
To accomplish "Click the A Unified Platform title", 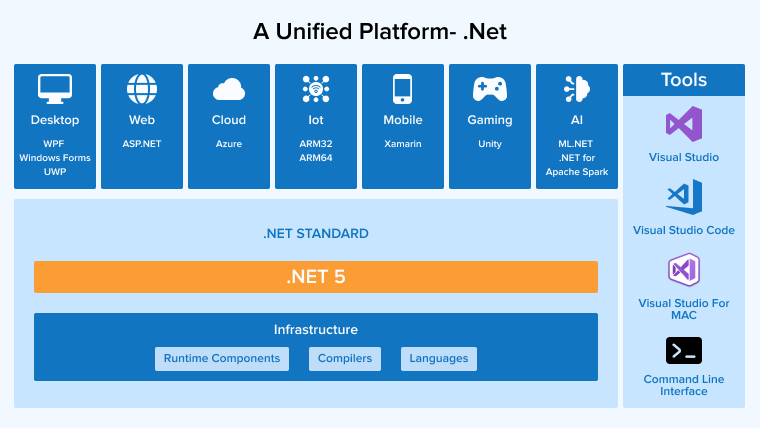I will pos(354,32).
